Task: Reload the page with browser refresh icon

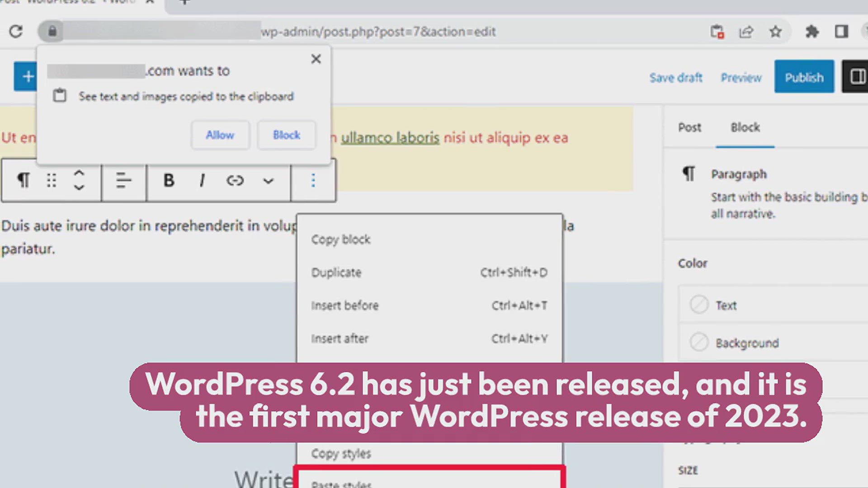Action: pyautogui.click(x=16, y=32)
